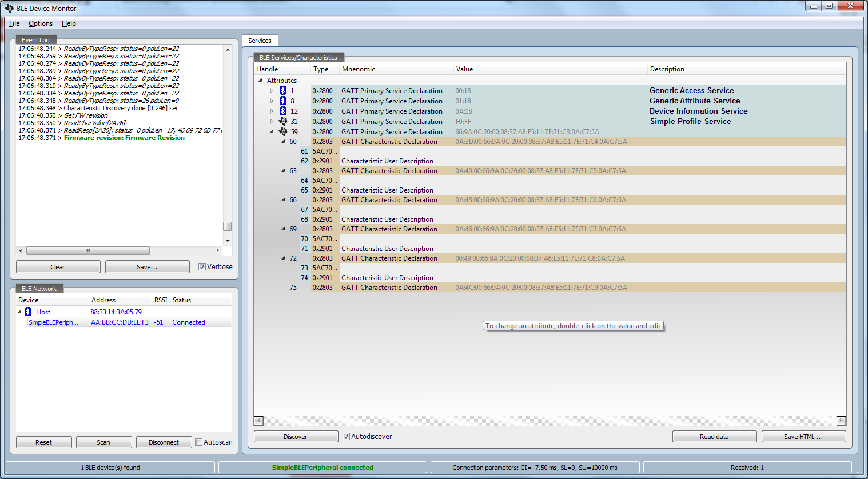
Task: Open the File menu
Action: pyautogui.click(x=14, y=23)
